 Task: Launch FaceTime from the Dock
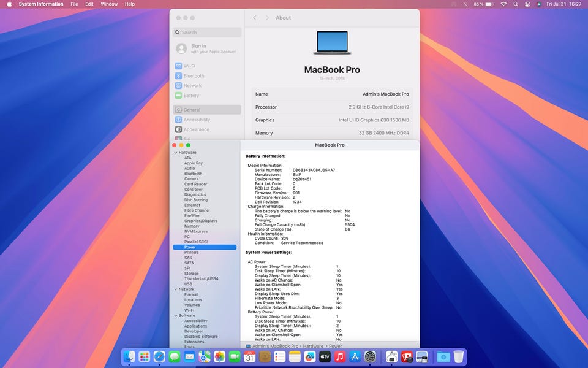(x=235, y=356)
